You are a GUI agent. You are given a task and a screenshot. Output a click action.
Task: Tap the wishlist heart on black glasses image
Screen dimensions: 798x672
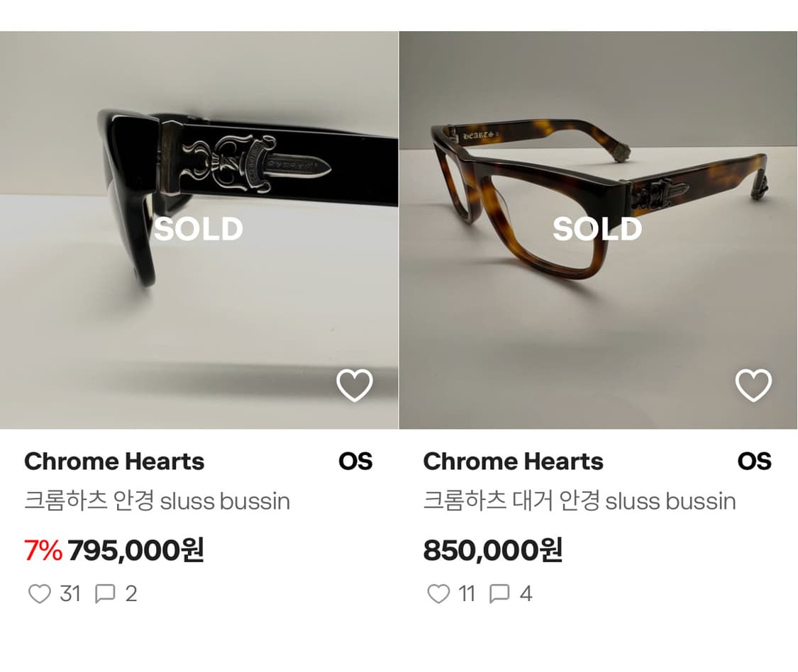[354, 386]
